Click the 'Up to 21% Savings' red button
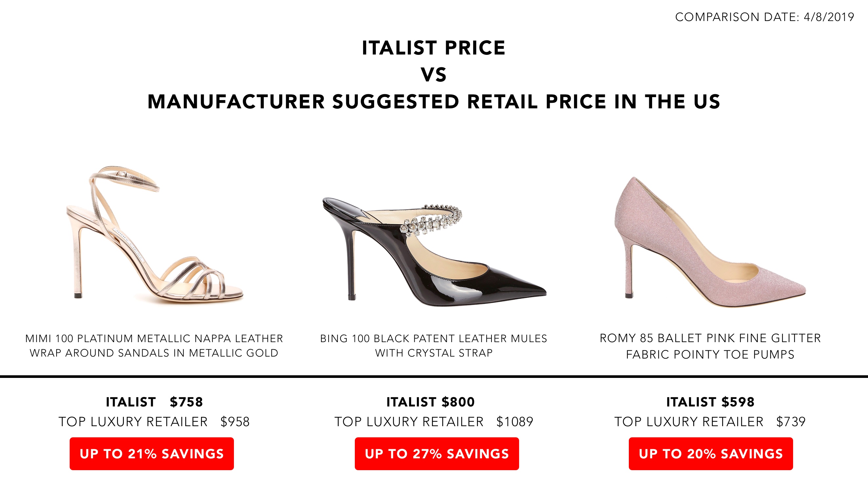 click(151, 453)
